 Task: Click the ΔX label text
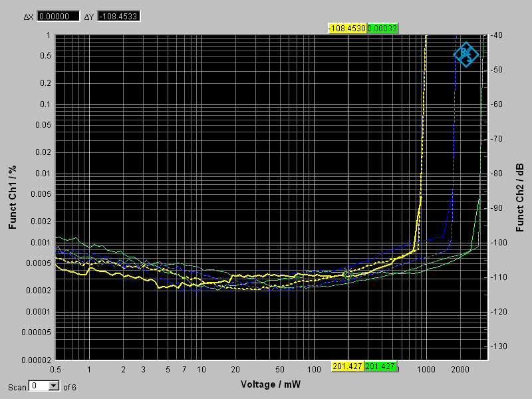(28, 16)
